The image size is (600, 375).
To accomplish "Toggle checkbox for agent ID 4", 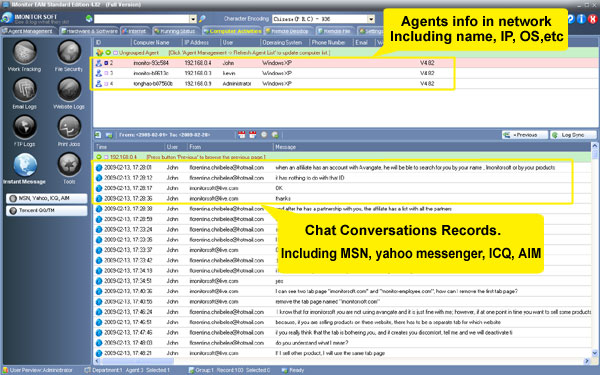I will tap(106, 83).
